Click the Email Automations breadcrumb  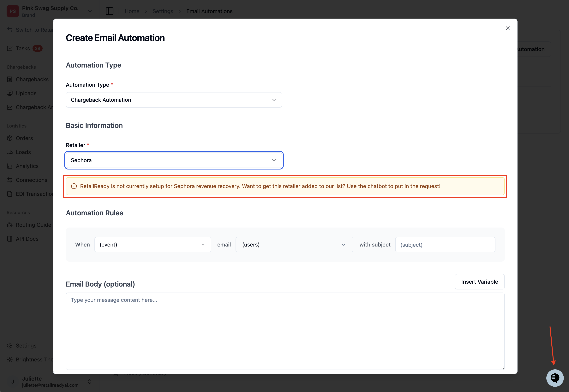pos(209,11)
